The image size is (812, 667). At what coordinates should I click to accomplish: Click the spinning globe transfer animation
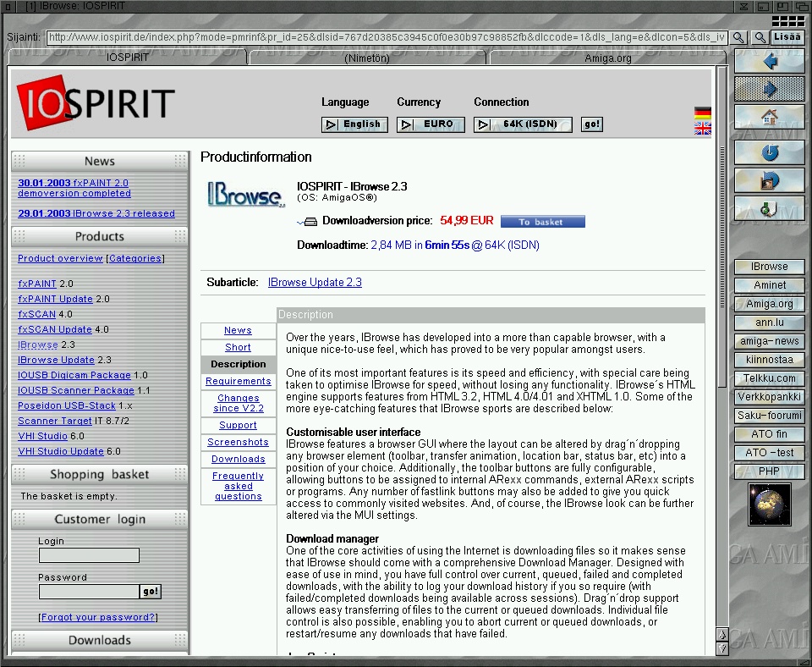pos(769,504)
